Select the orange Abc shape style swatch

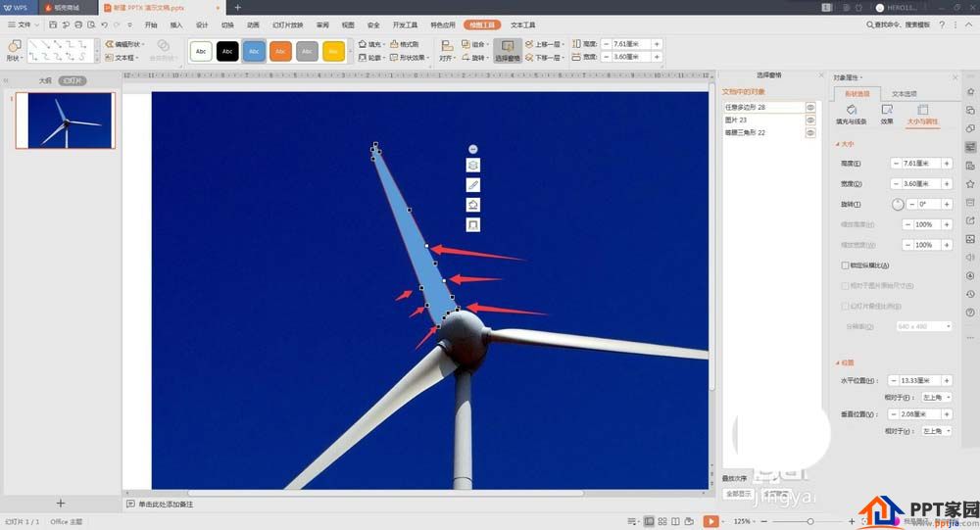280,51
